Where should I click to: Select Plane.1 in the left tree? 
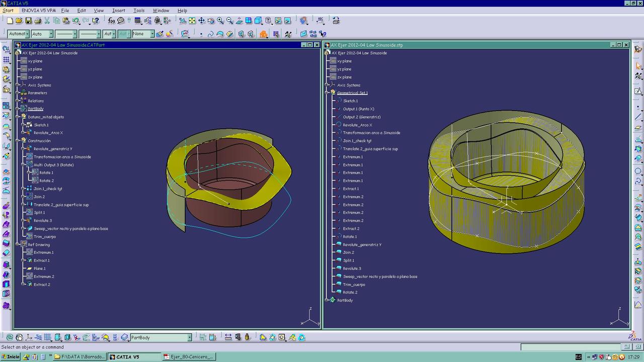pos(40,268)
